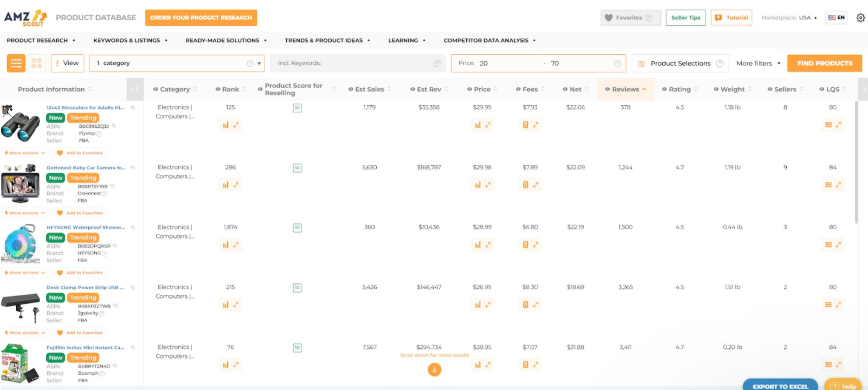Toggle visibility of Sellers column

click(x=770, y=89)
